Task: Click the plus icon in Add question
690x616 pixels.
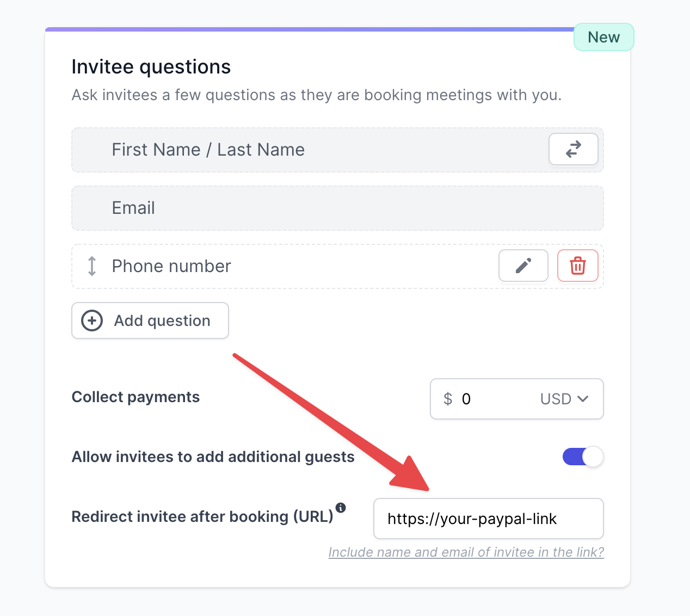Action: [x=92, y=321]
